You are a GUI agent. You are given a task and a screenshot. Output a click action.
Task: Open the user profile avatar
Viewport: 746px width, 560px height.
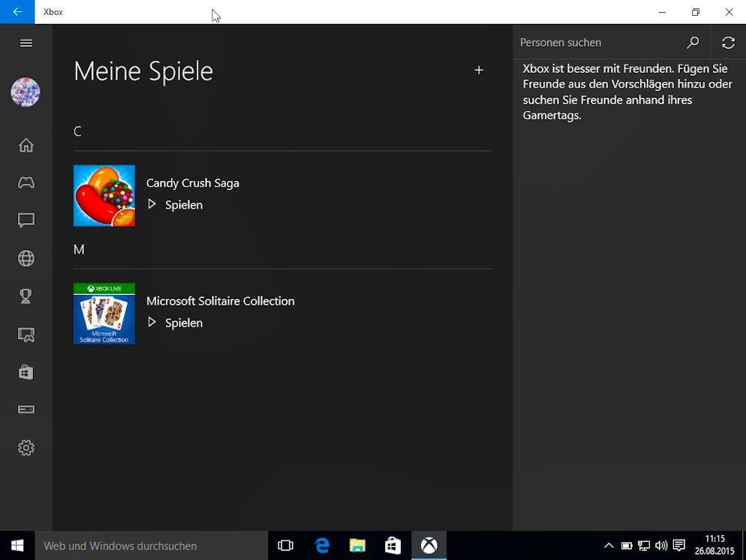pos(26,92)
